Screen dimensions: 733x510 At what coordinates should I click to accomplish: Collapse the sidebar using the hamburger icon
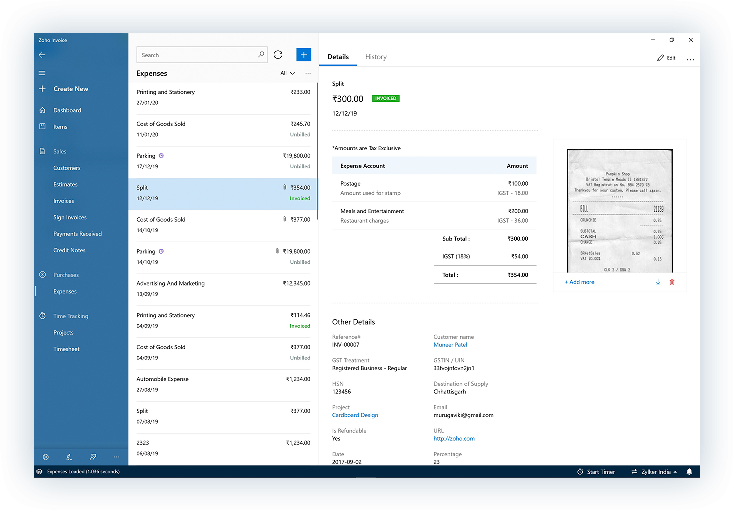(x=42, y=73)
